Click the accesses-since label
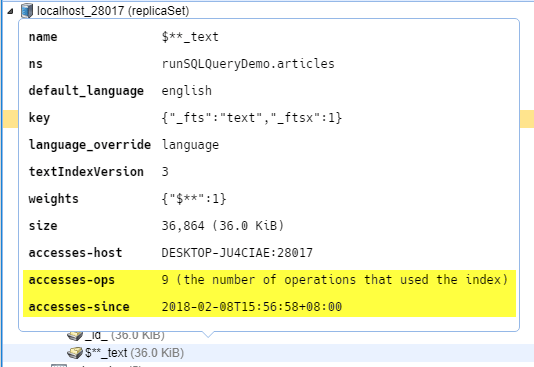 point(79,307)
